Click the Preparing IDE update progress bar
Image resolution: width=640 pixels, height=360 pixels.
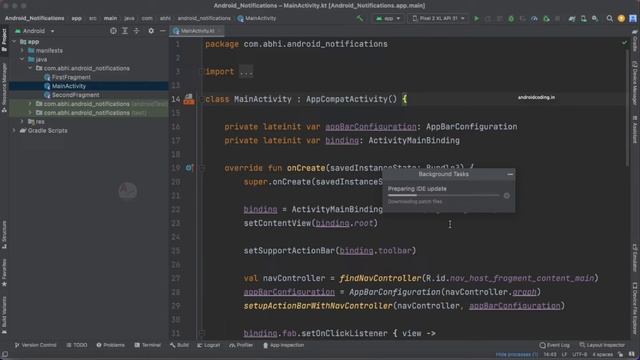pos(443,196)
